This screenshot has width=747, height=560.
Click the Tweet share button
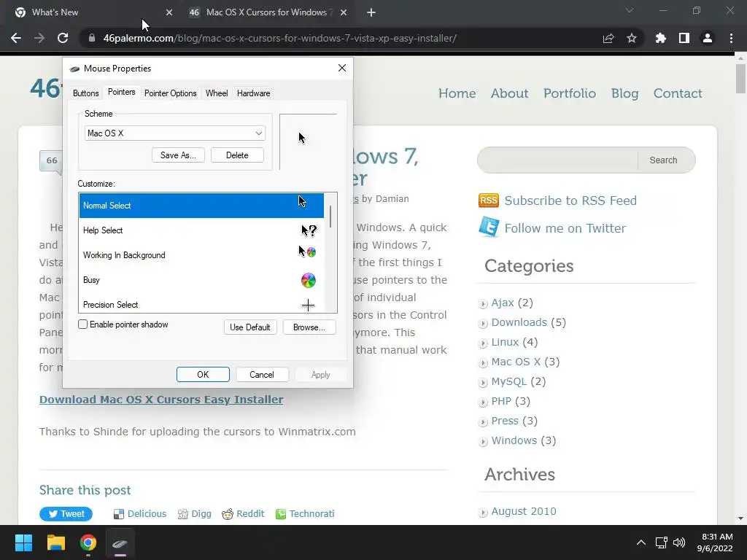coord(66,514)
